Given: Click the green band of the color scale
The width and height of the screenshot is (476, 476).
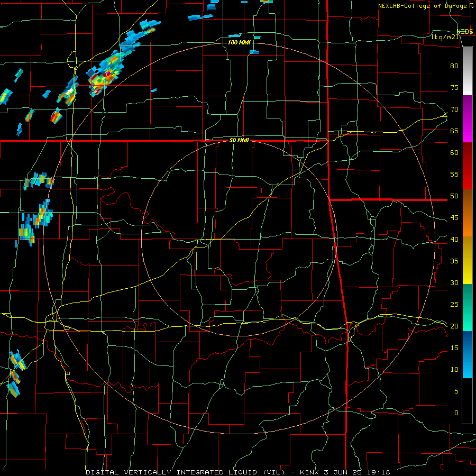Looking at the screenshot, I should tap(467, 307).
